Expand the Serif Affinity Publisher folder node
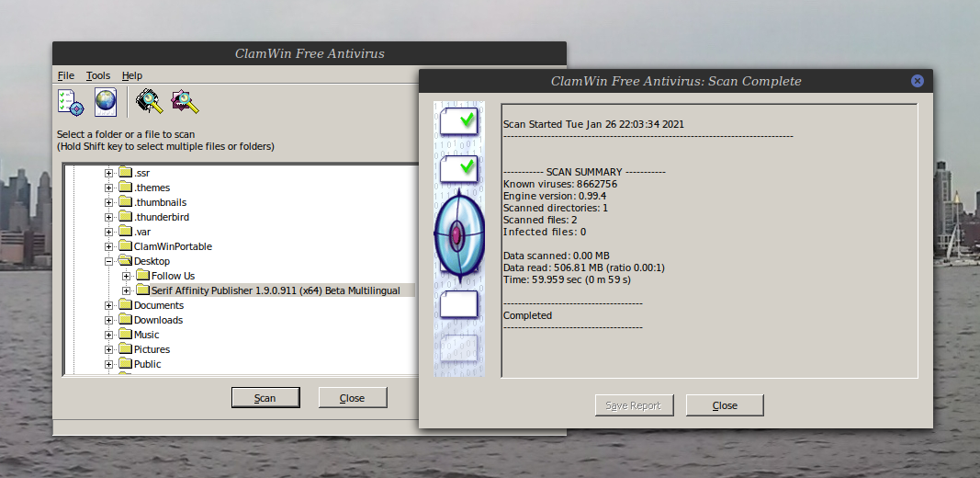Viewport: 980px width, 478px height. pos(126,290)
